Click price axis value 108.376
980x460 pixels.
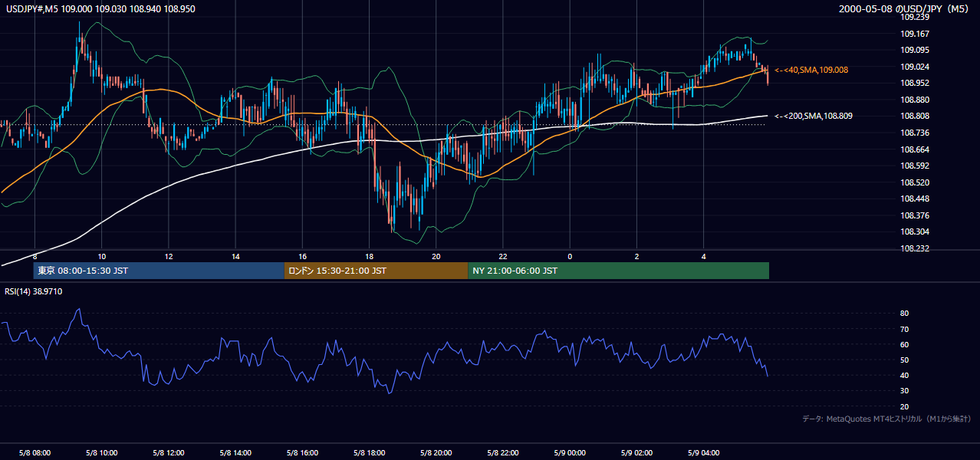(914, 215)
